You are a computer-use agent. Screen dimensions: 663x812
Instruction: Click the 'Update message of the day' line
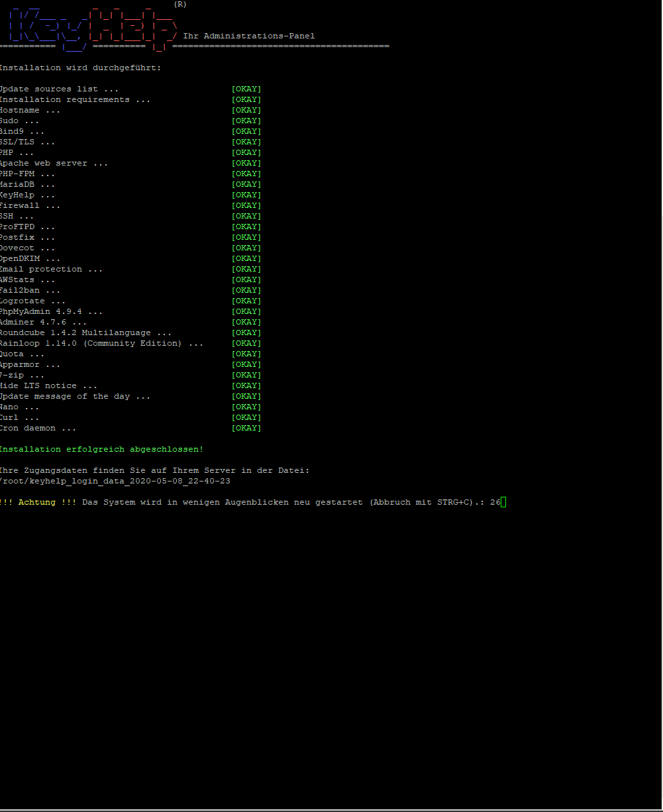(75, 397)
